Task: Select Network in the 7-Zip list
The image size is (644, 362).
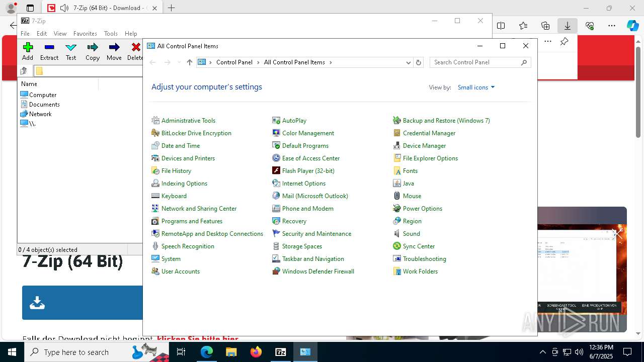Action: pyautogui.click(x=36, y=114)
